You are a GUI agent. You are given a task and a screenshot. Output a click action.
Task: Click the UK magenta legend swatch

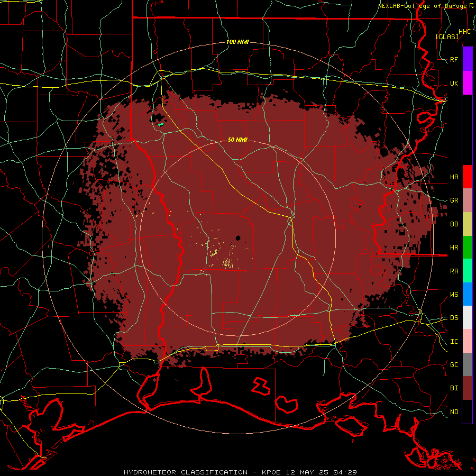click(x=467, y=83)
